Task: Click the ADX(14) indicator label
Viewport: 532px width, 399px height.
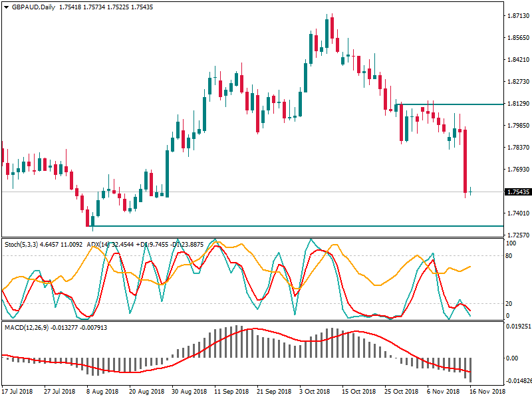Action: point(98,244)
